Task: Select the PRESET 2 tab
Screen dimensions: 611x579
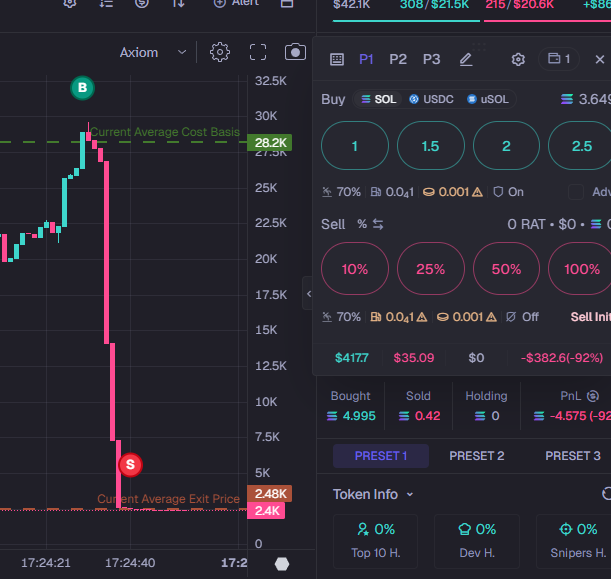Action: 477,456
